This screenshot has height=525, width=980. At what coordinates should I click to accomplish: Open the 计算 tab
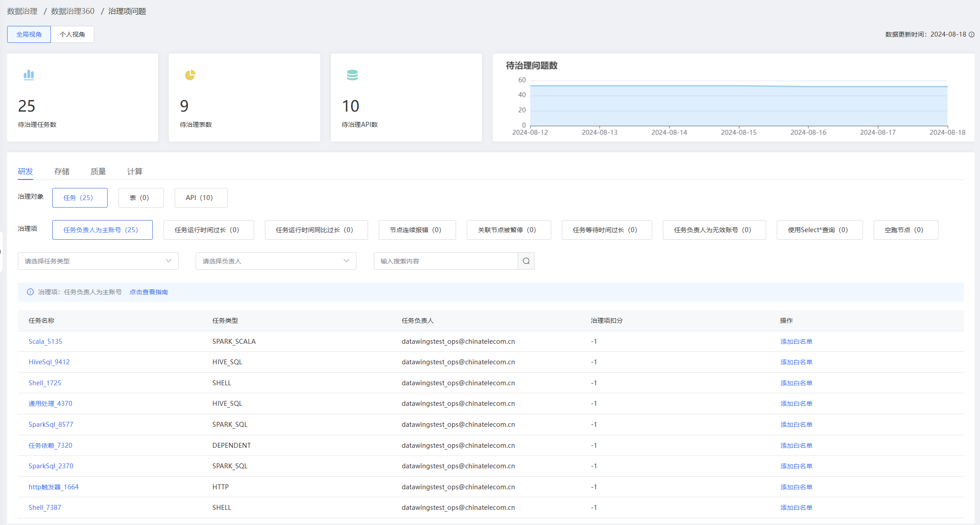[x=134, y=171]
